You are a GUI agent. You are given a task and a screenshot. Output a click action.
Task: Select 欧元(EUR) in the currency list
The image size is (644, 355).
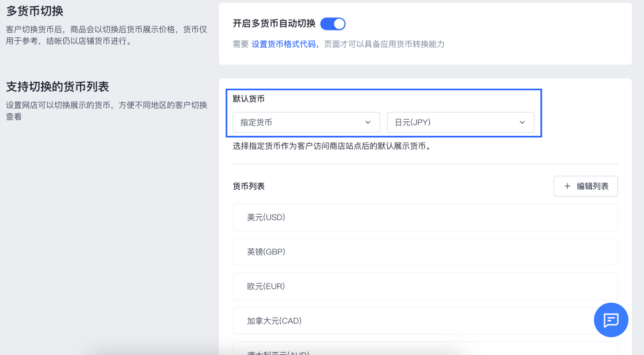[x=425, y=286]
